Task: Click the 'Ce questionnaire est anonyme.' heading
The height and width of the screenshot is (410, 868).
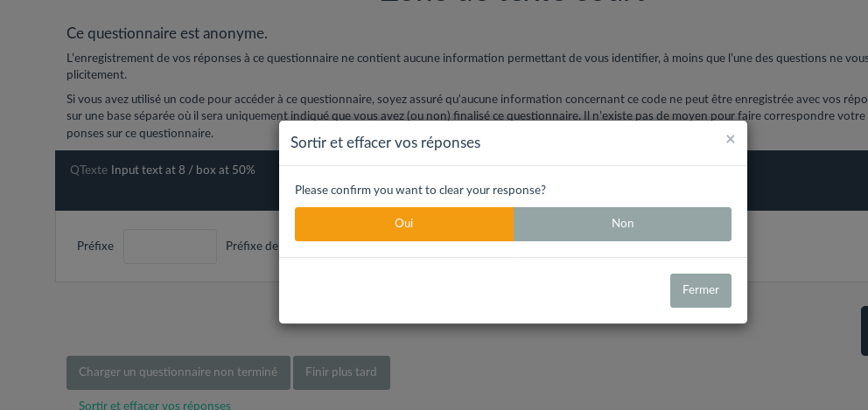Action: click(x=167, y=33)
